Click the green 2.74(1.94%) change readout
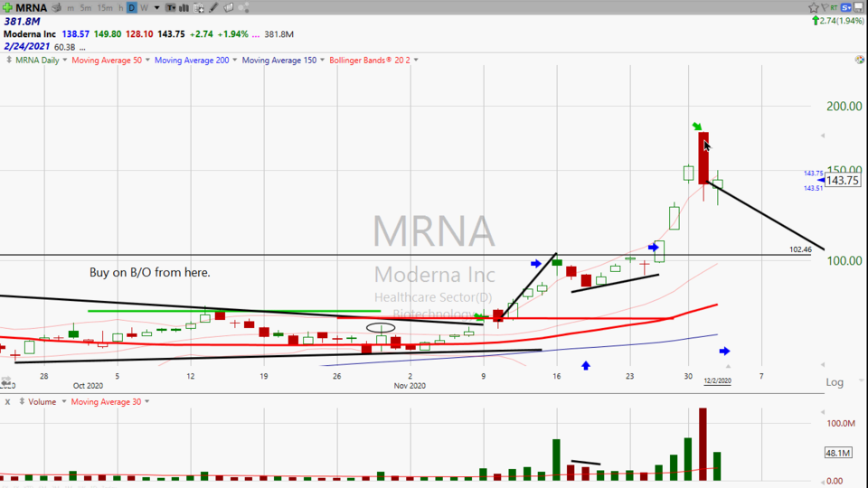Screen dimensions: 868x488 point(837,21)
